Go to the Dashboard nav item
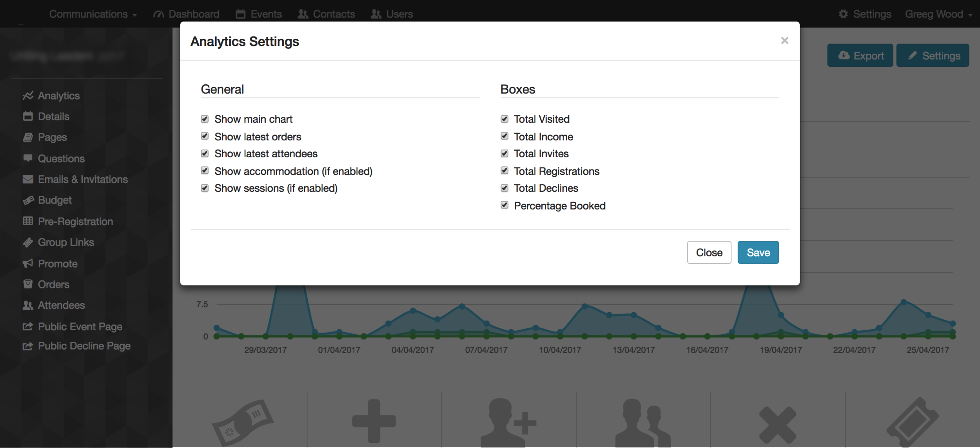The image size is (980, 448). tap(186, 14)
